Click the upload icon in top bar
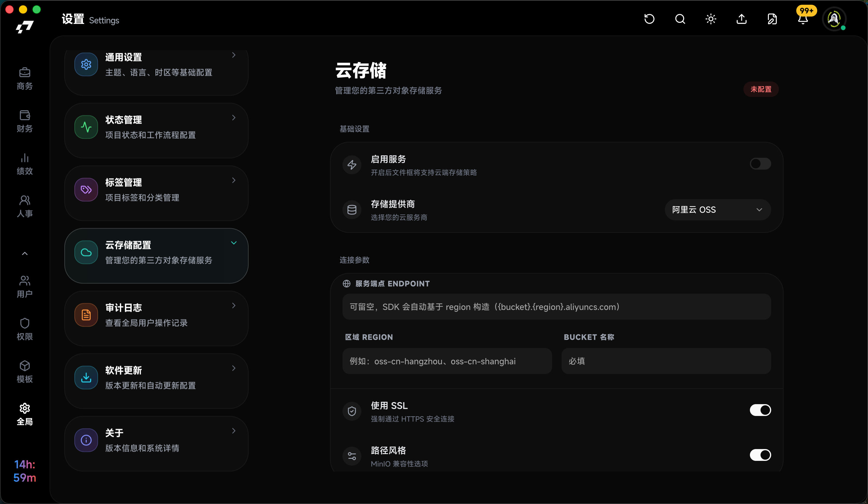868x504 pixels. (741, 19)
